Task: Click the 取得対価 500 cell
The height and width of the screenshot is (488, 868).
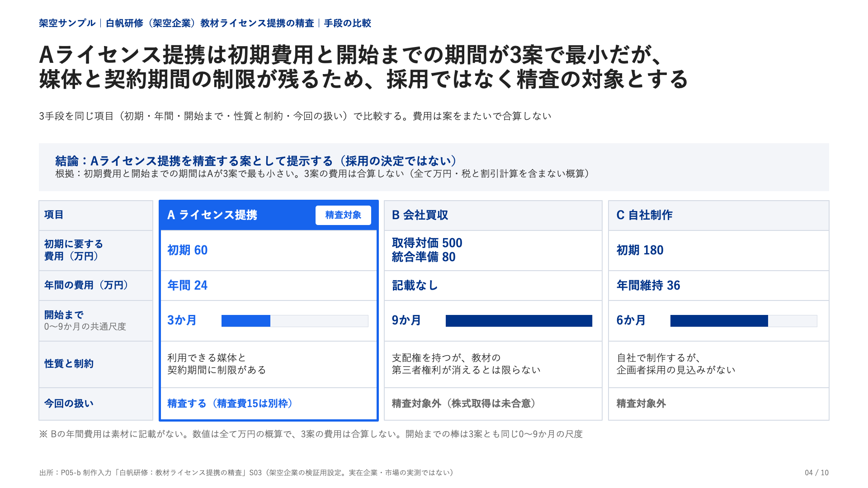Action: click(493, 250)
